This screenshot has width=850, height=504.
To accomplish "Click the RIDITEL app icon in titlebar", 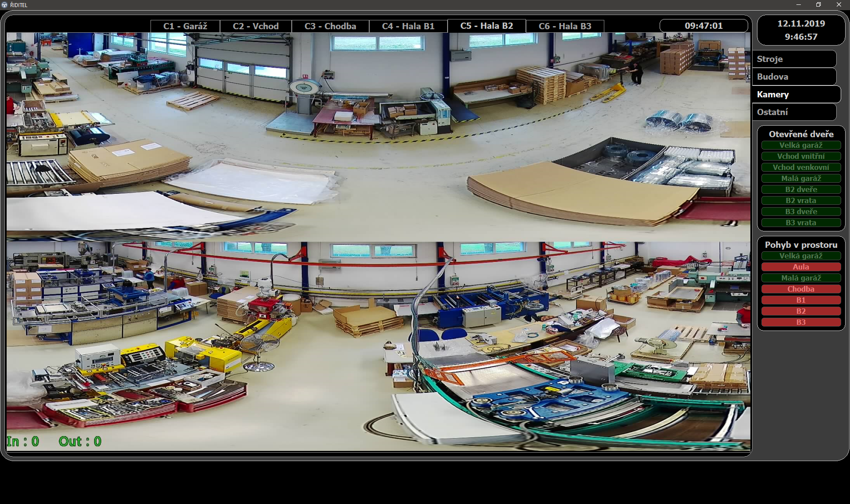I will [4, 5].
